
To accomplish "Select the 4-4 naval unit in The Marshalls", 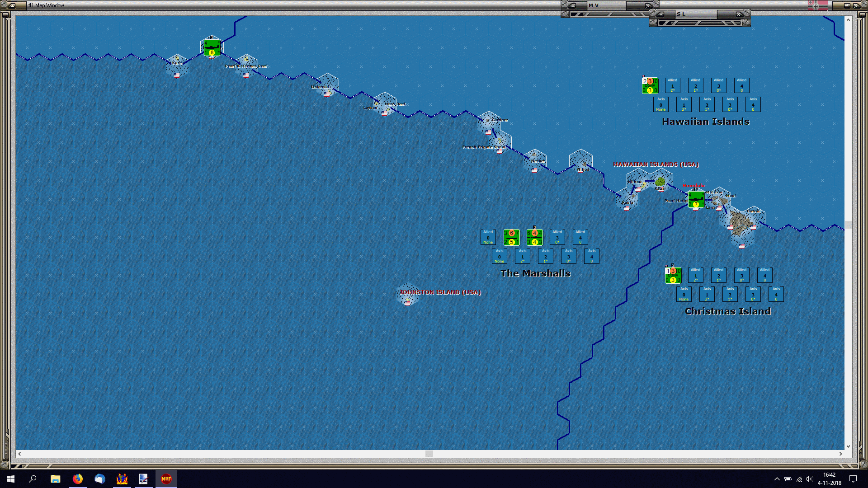I will tap(534, 237).
